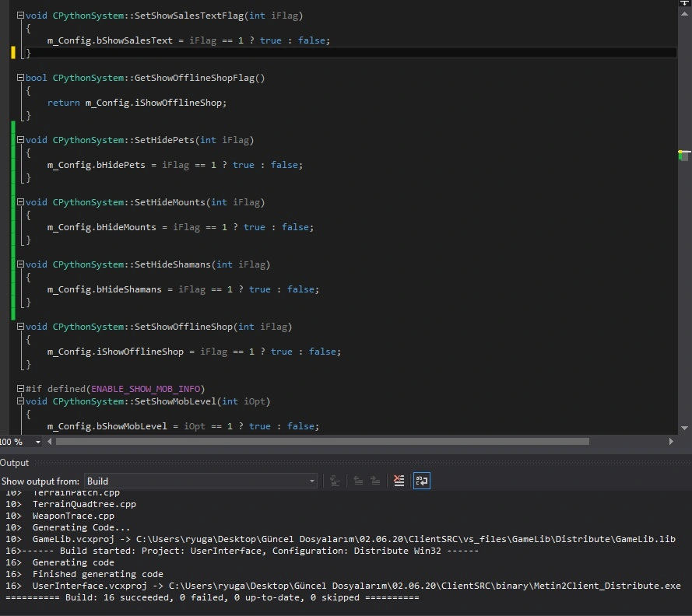
Task: Collapse the SetShowSalesTextFlag function
Action: click(x=20, y=16)
